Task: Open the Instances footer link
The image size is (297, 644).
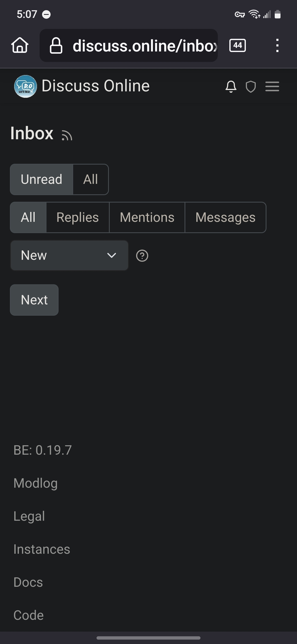Action: 42,549
